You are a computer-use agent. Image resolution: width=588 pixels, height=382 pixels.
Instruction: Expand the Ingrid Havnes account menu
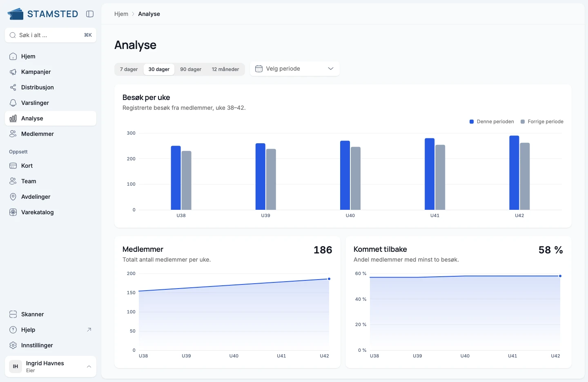[51, 366]
